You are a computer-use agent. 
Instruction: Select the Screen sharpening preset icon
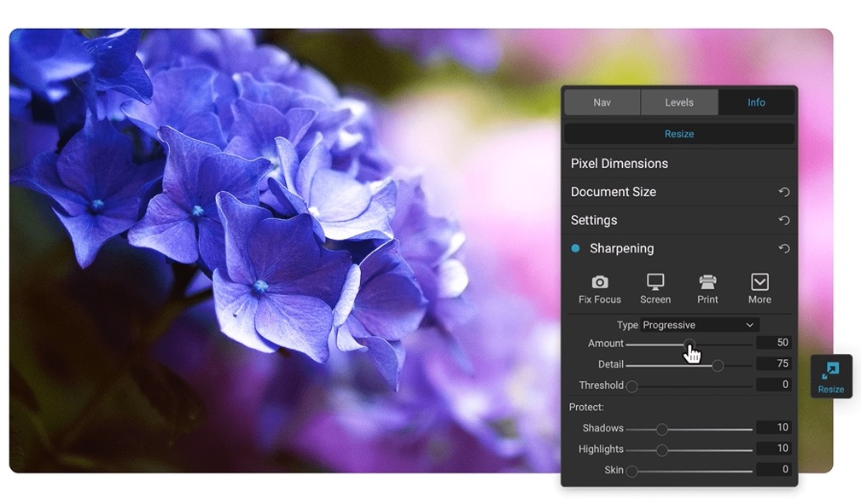click(655, 288)
